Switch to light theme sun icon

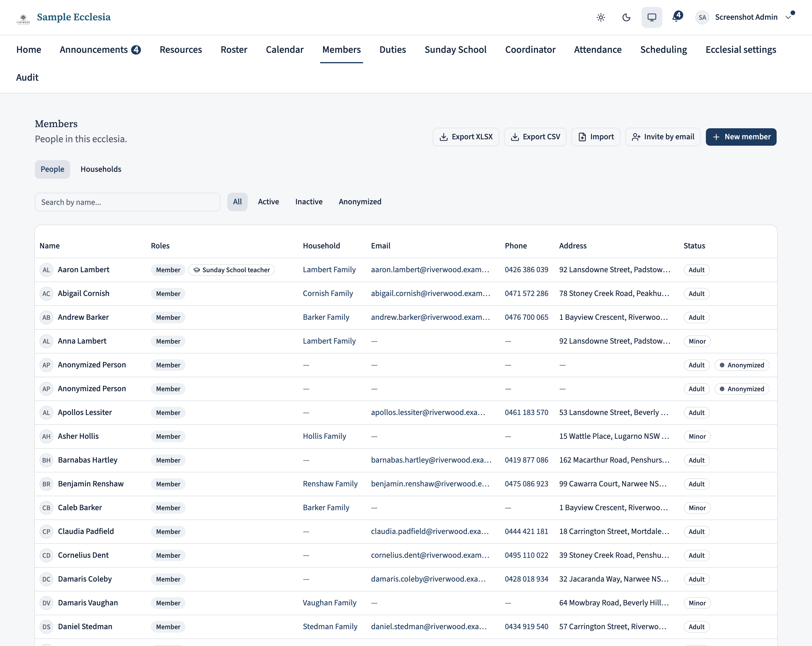[x=601, y=17]
